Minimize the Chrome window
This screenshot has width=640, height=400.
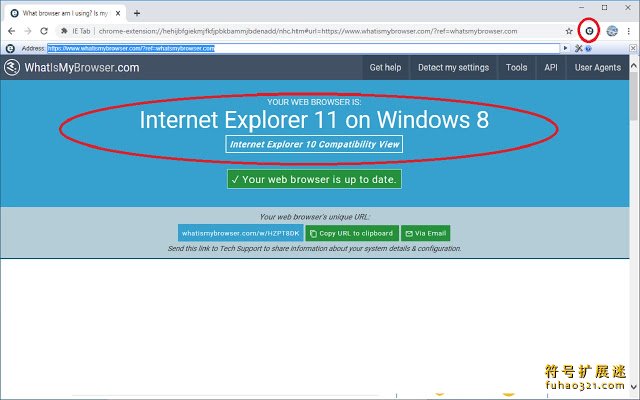point(581,7)
